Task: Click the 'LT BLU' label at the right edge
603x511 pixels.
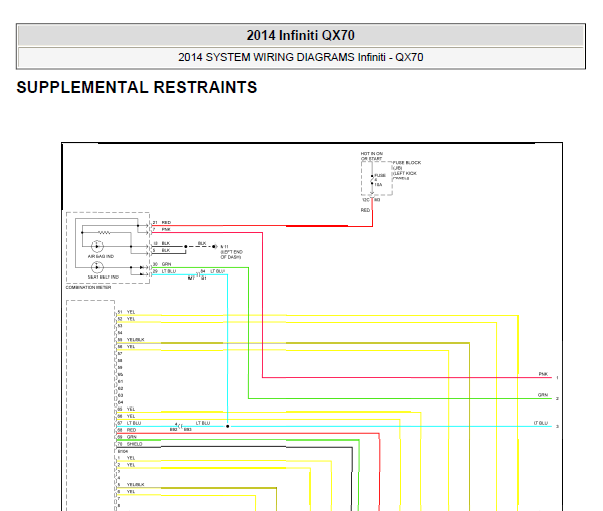Action: 541,423
